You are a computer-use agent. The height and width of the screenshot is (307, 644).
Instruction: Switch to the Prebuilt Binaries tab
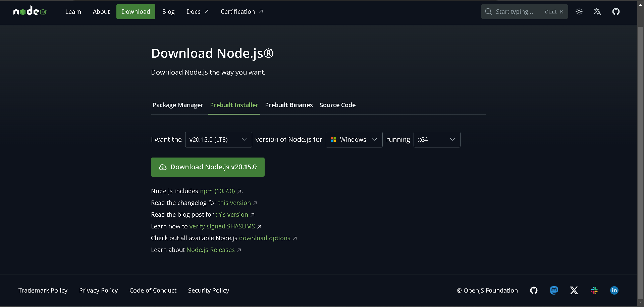[289, 105]
